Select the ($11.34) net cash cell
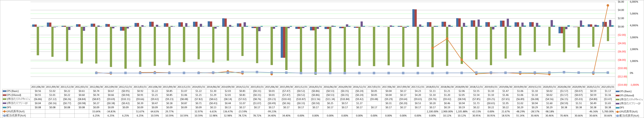Screen dimensions: 644x118 coord(330,99)
